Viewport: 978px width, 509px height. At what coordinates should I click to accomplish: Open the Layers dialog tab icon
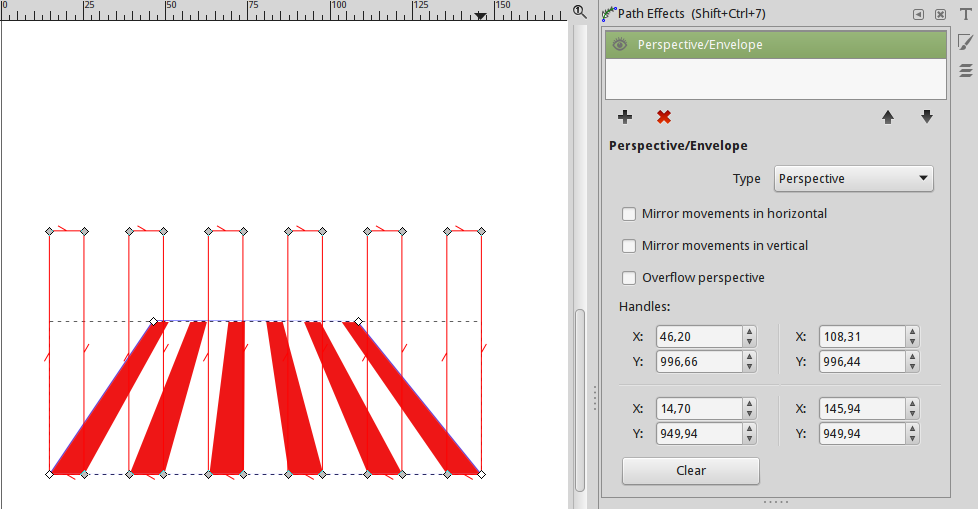coord(965,70)
